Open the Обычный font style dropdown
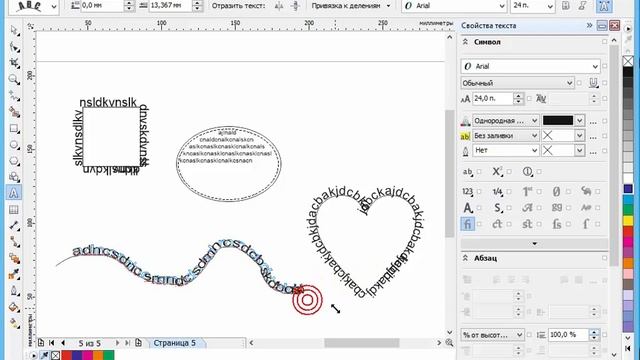640x360 pixels. (570, 83)
